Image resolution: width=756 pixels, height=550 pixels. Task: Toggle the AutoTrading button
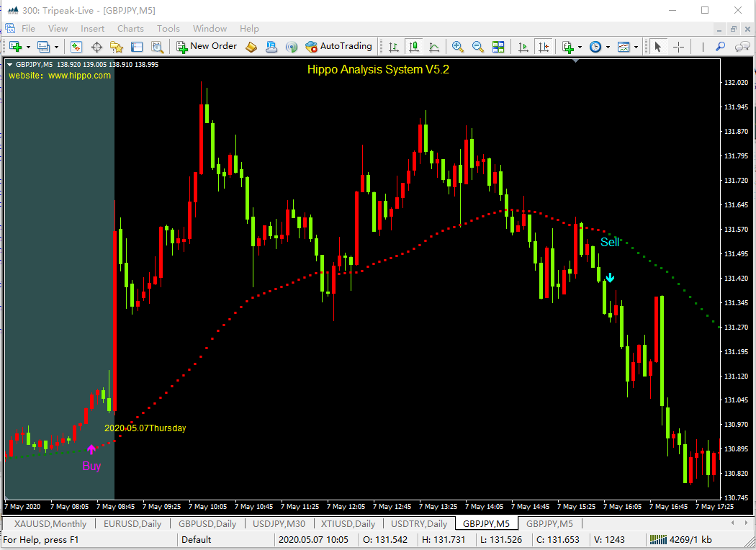pos(338,46)
